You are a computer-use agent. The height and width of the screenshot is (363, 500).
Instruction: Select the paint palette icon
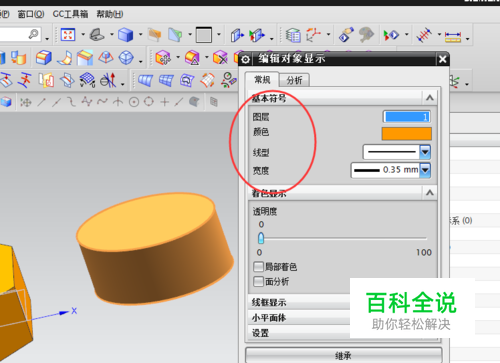click(366, 35)
